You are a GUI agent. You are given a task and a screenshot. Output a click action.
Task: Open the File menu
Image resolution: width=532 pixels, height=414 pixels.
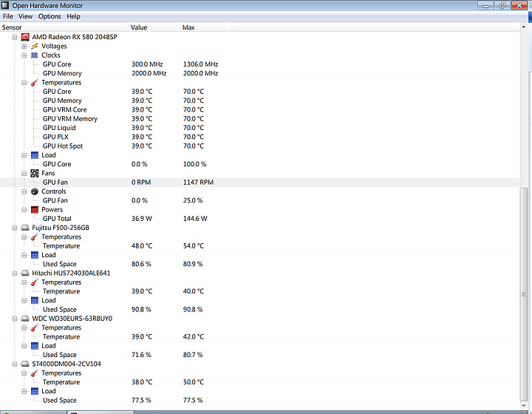tap(8, 16)
